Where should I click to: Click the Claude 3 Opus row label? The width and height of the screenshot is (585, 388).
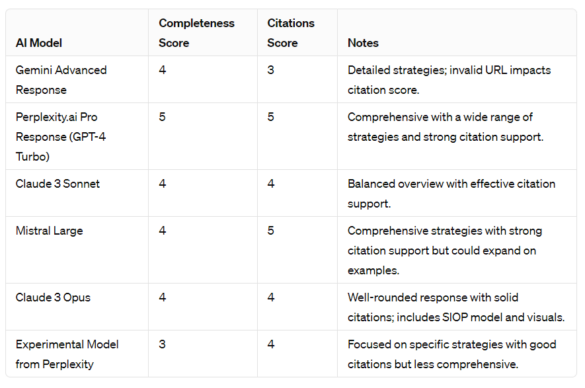click(53, 297)
